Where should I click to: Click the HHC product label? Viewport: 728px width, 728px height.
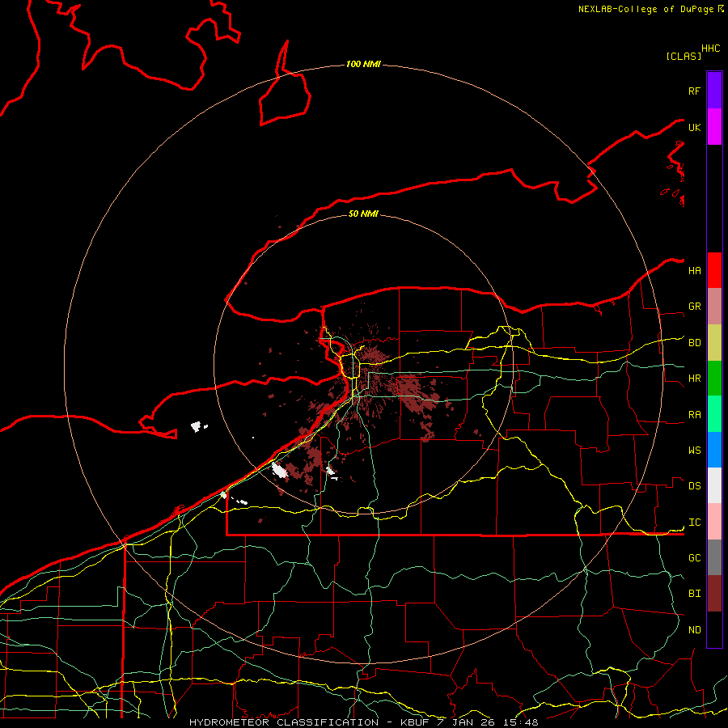(x=710, y=49)
